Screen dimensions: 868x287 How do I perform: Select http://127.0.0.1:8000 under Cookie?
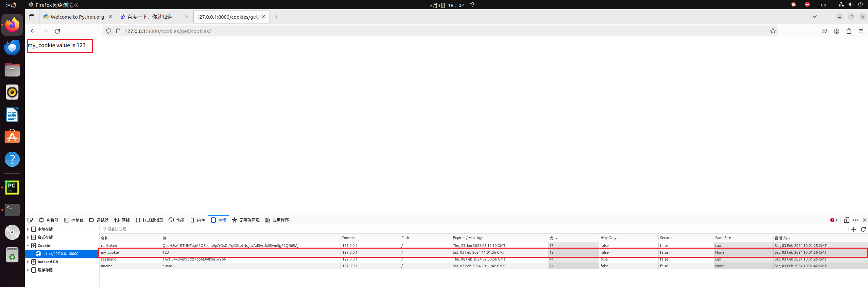click(x=60, y=254)
